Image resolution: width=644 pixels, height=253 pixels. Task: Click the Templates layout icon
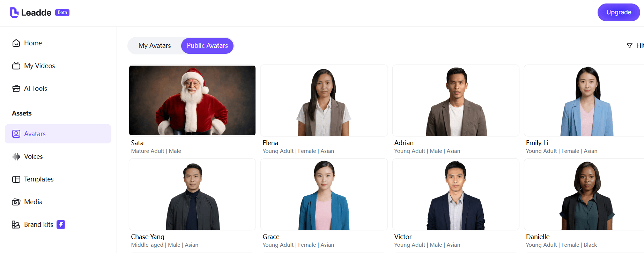[x=16, y=179]
